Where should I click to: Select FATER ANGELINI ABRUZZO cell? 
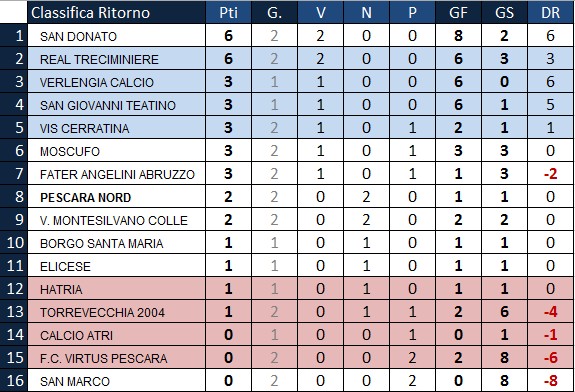point(117,174)
